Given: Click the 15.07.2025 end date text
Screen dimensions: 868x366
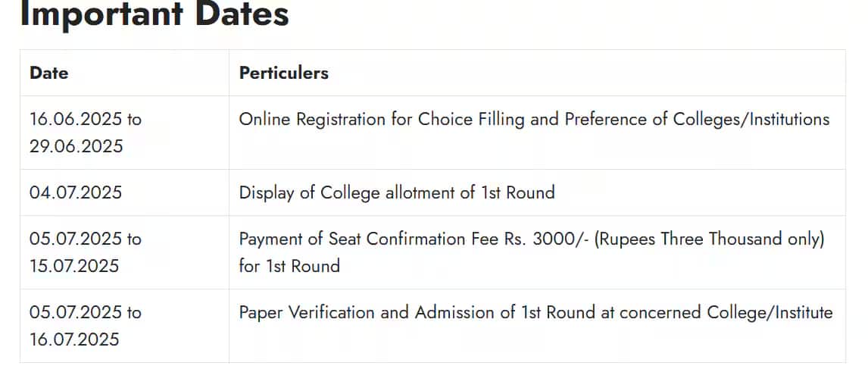Looking at the screenshot, I should (x=74, y=266).
